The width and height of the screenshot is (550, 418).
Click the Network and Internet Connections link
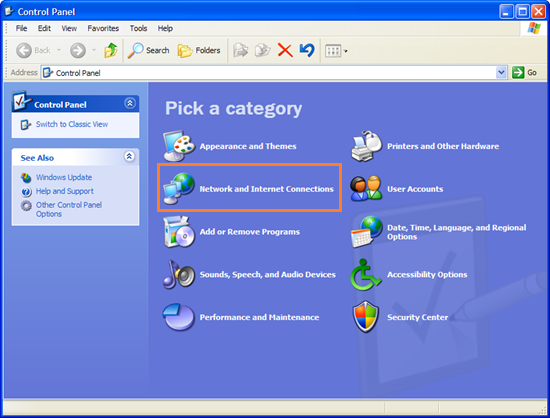267,189
